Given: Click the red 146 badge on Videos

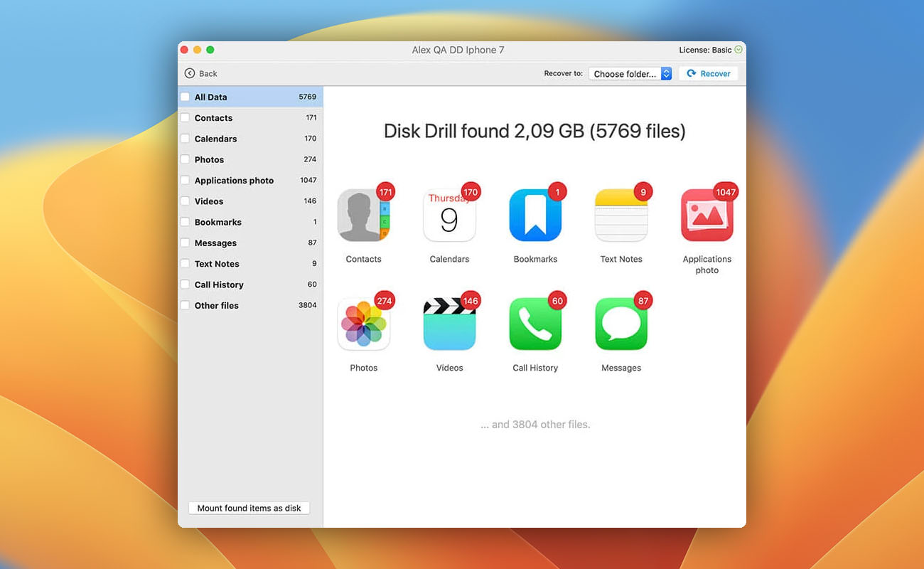Looking at the screenshot, I should (471, 301).
